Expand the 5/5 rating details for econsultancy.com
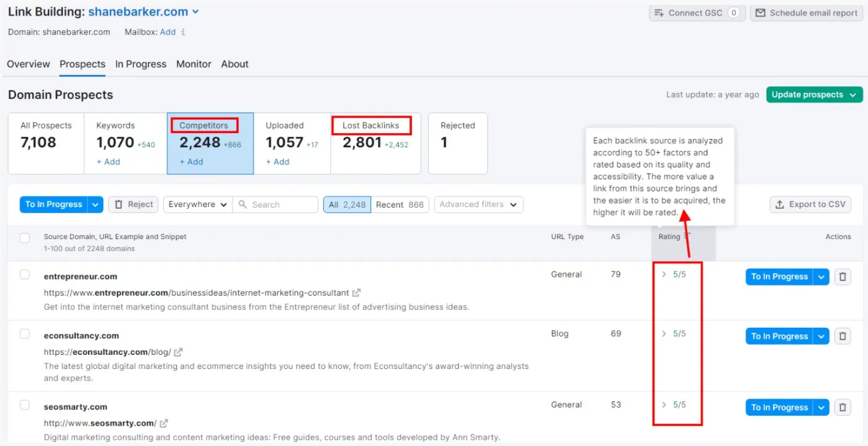This screenshot has width=868, height=446. 664,333
